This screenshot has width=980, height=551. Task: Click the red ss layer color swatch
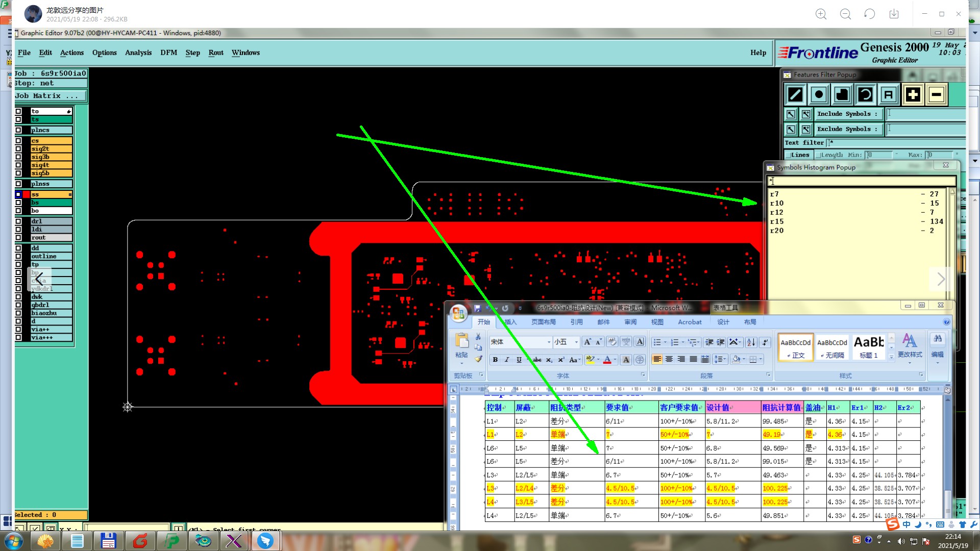click(26, 194)
